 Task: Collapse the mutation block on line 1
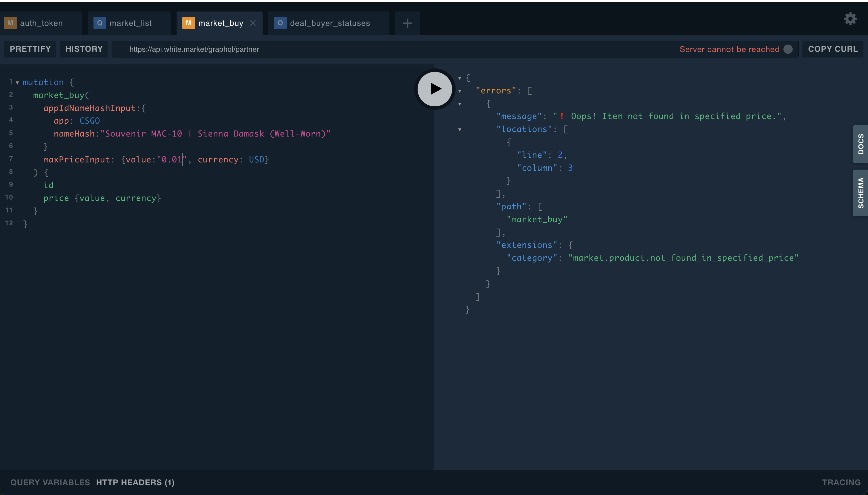coord(17,83)
